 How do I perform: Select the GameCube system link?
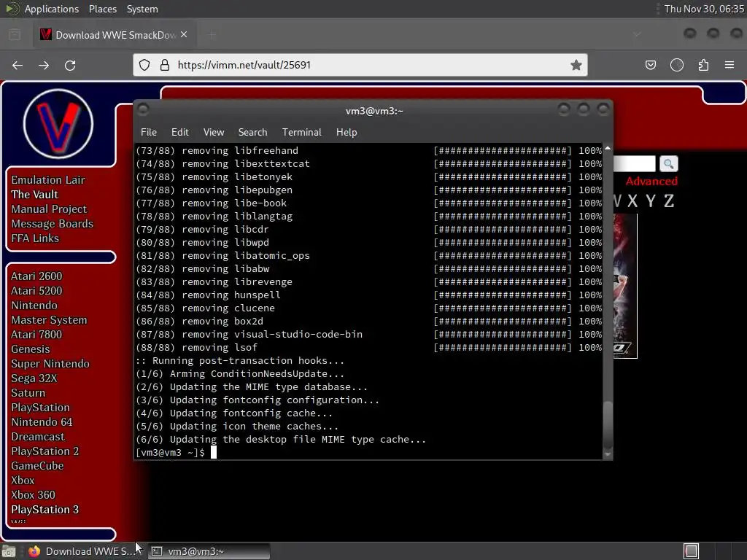38,466
